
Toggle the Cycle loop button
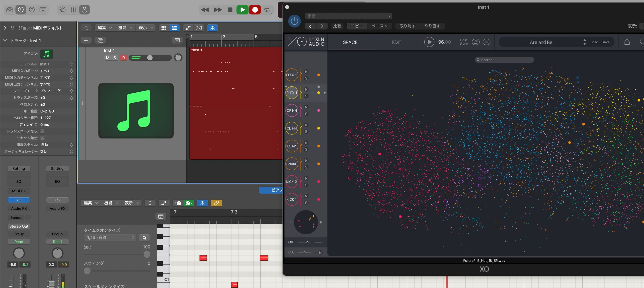(x=267, y=10)
